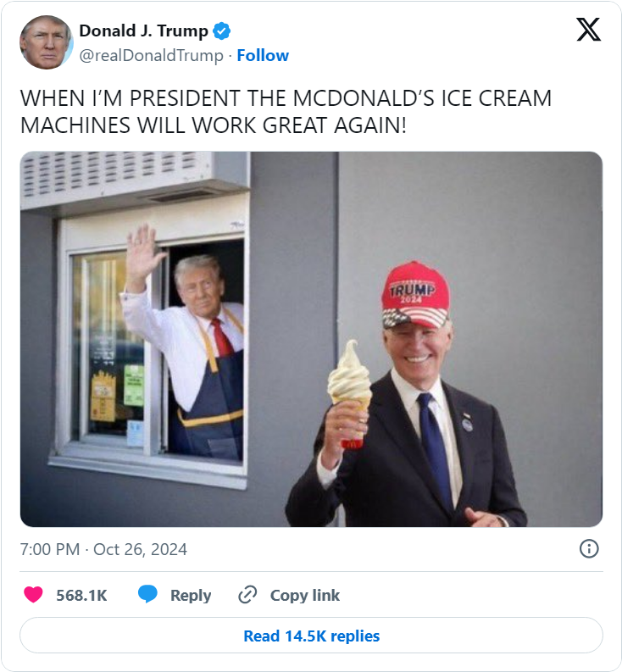The image size is (622, 672).
Task: Click the 568.1K likes count
Action: (81, 595)
